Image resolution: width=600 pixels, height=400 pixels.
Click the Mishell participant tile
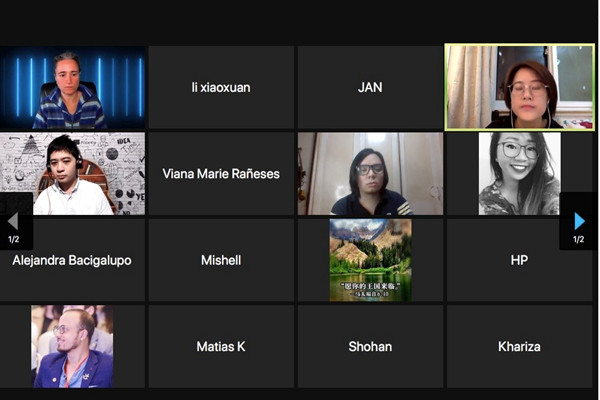point(221,260)
